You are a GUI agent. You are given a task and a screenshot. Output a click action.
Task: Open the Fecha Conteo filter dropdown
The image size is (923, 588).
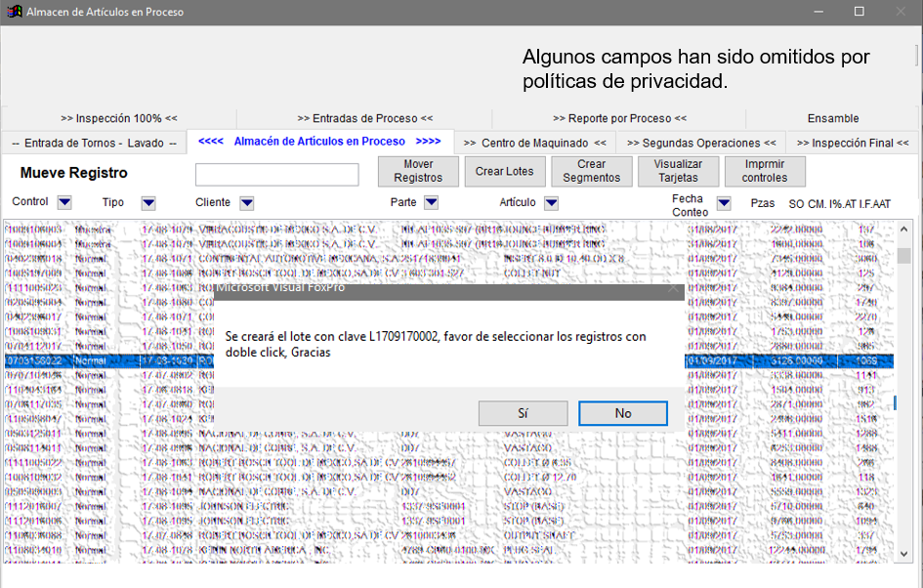pyautogui.click(x=724, y=203)
